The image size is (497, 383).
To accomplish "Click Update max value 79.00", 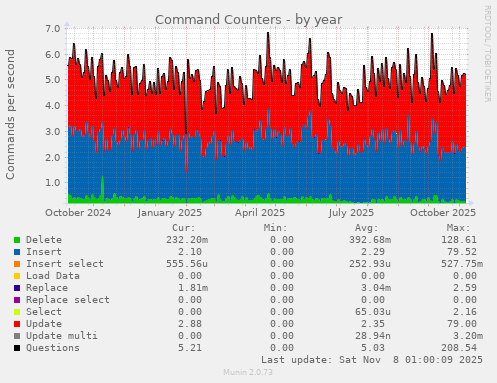I will 462,324.
